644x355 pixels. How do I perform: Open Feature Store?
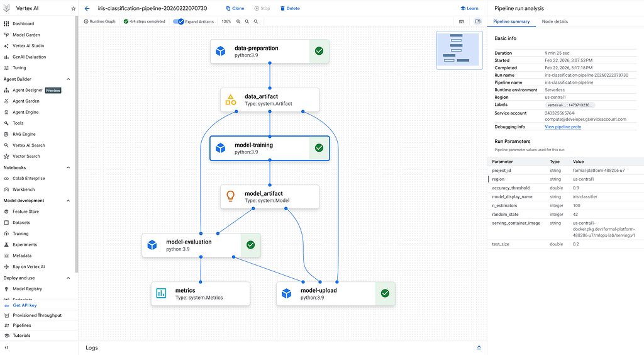click(25, 211)
